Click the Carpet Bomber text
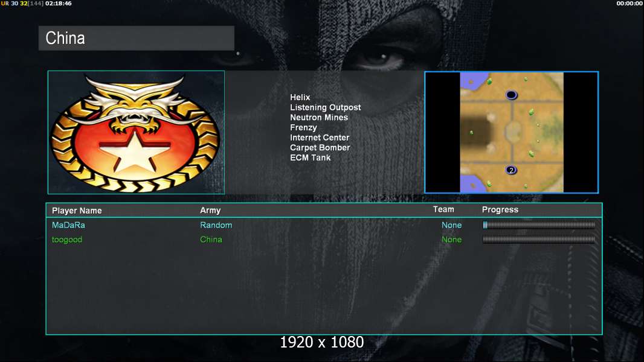The width and height of the screenshot is (644, 362). point(320,148)
